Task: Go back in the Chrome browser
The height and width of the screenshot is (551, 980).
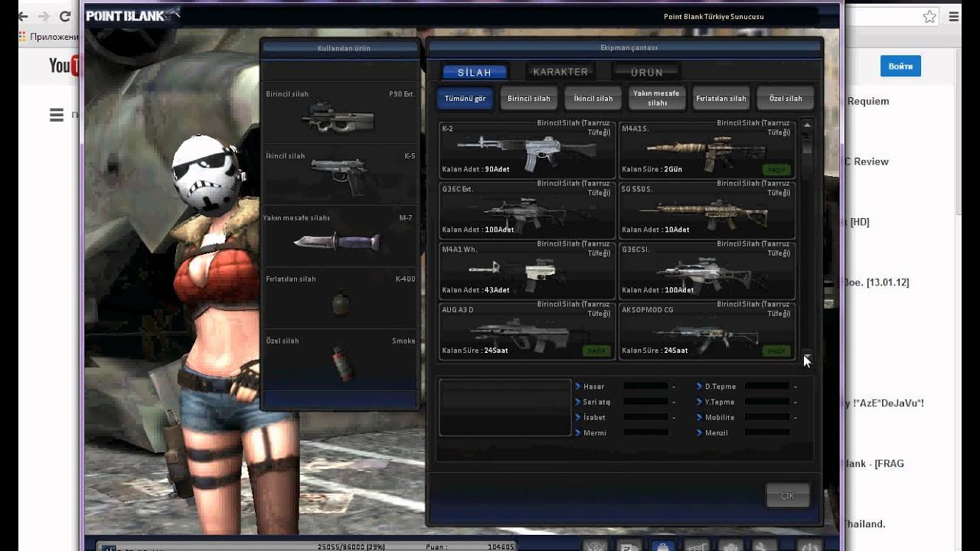Action: coord(23,16)
